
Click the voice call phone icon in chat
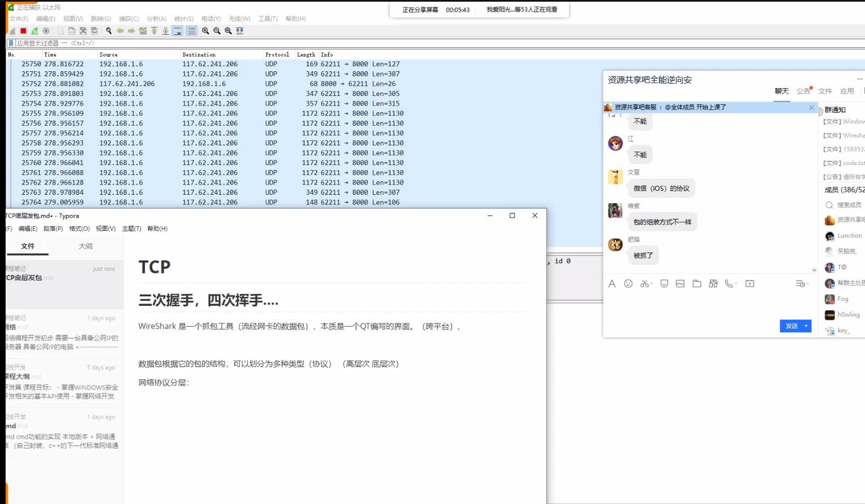(x=729, y=283)
